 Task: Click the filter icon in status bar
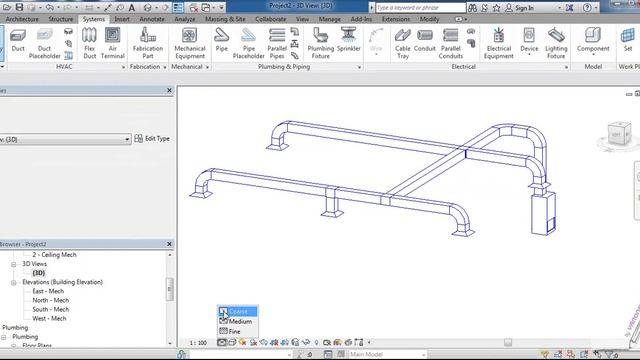click(609, 354)
